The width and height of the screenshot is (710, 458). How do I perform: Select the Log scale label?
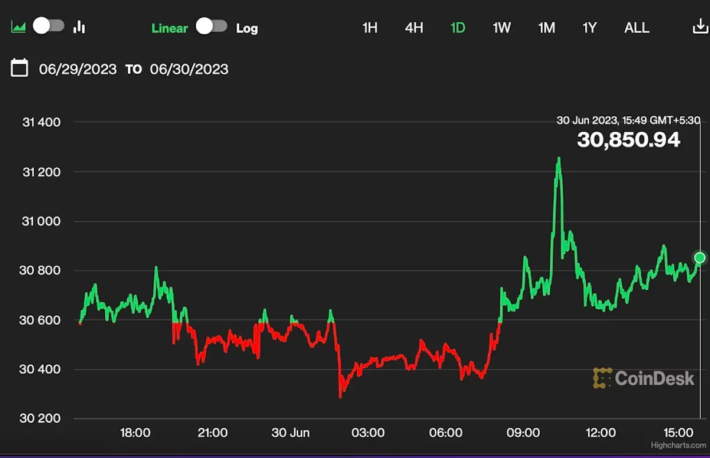tap(247, 28)
